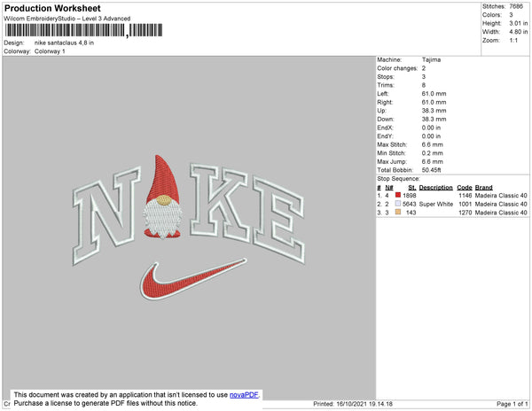Click the Super White thread swatch
The width and height of the screenshot is (532, 411).
tap(398, 204)
